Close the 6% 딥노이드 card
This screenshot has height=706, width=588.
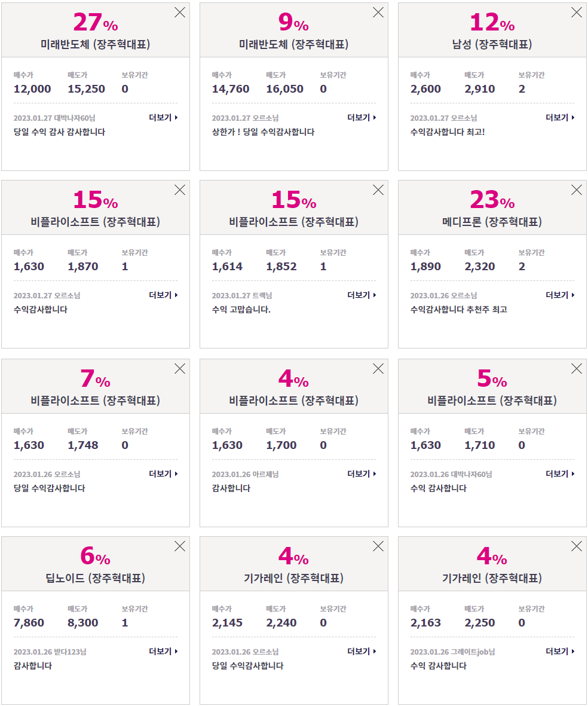(180, 546)
